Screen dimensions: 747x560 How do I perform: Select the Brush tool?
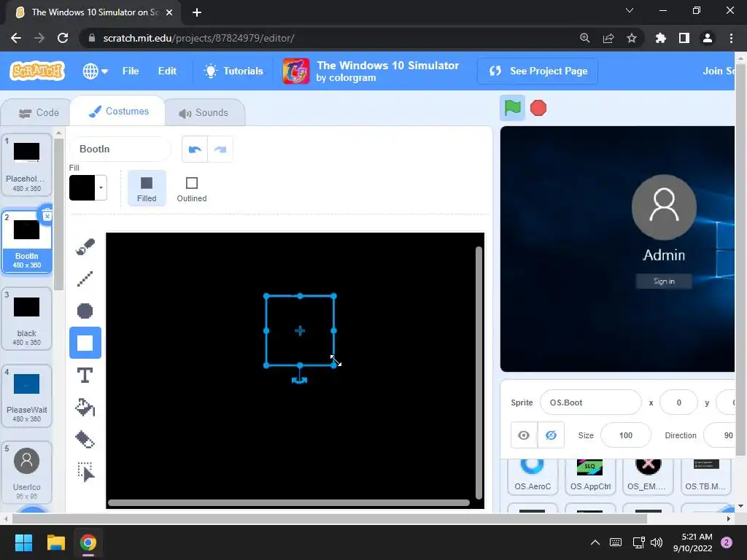[85, 246]
